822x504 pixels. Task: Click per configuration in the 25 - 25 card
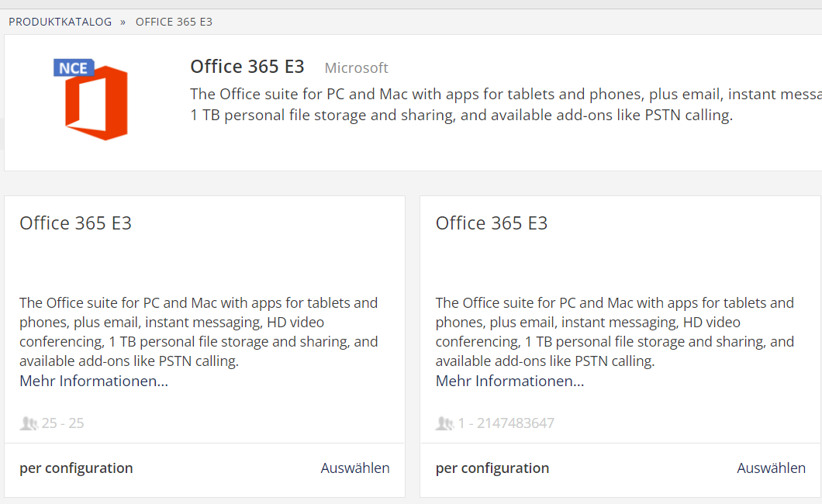(76, 468)
